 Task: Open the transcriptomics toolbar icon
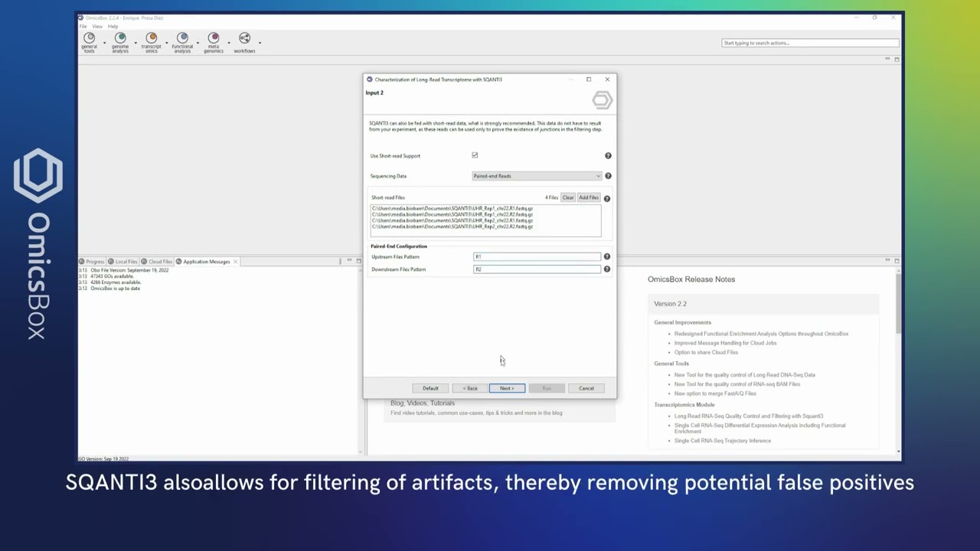(x=151, y=42)
